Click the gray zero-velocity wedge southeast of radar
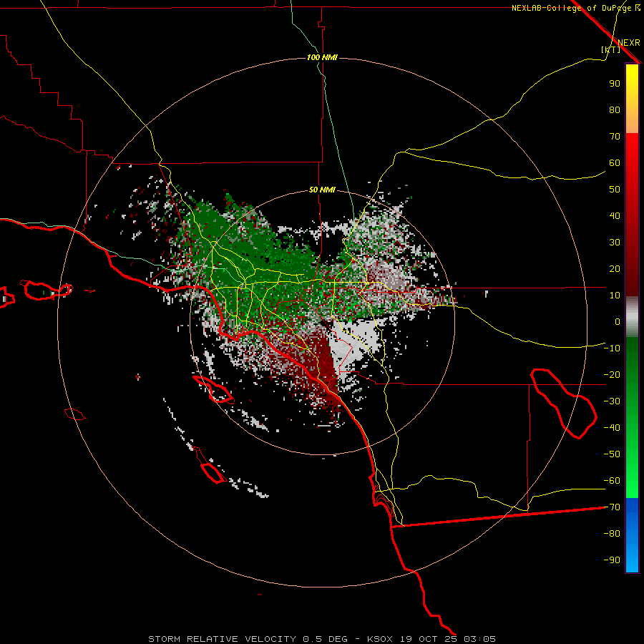 pos(353,343)
